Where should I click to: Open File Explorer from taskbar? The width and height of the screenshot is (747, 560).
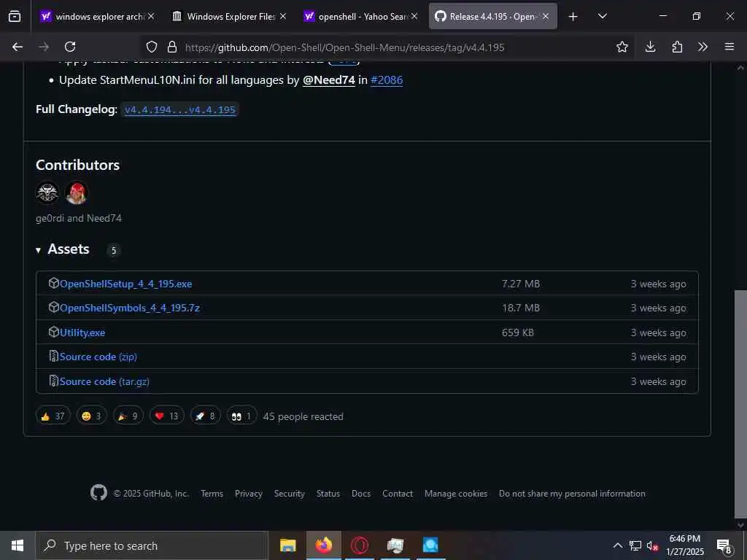coord(287,545)
